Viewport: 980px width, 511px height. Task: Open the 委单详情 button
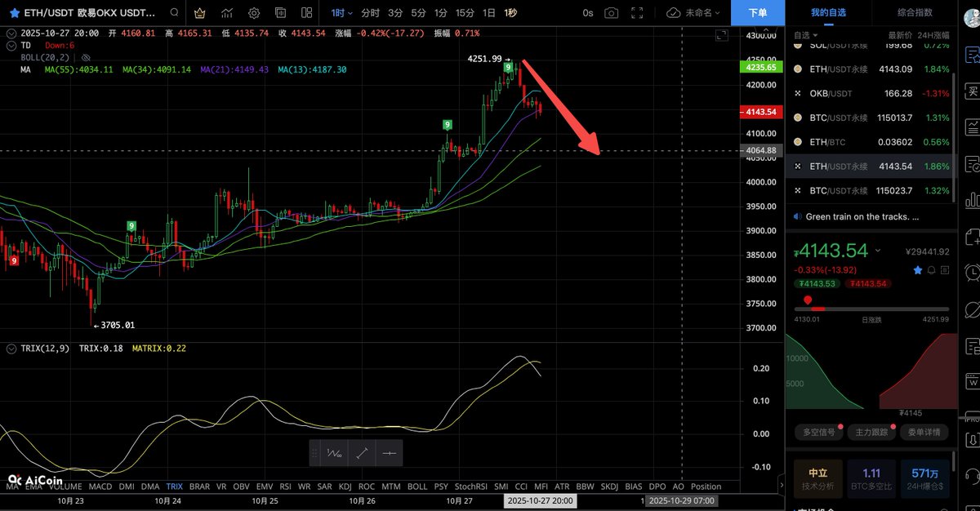click(x=924, y=432)
